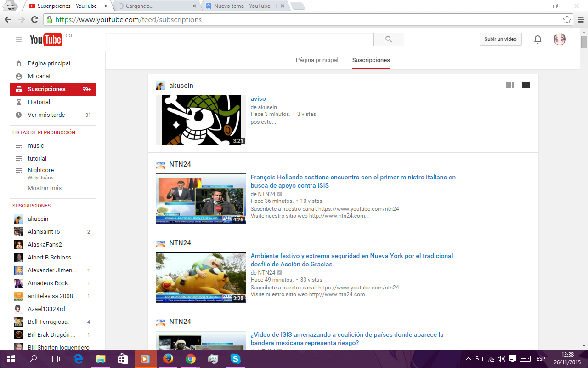Click the browser address bar URL
Image resolution: width=588 pixels, height=368 pixels.
(128, 20)
